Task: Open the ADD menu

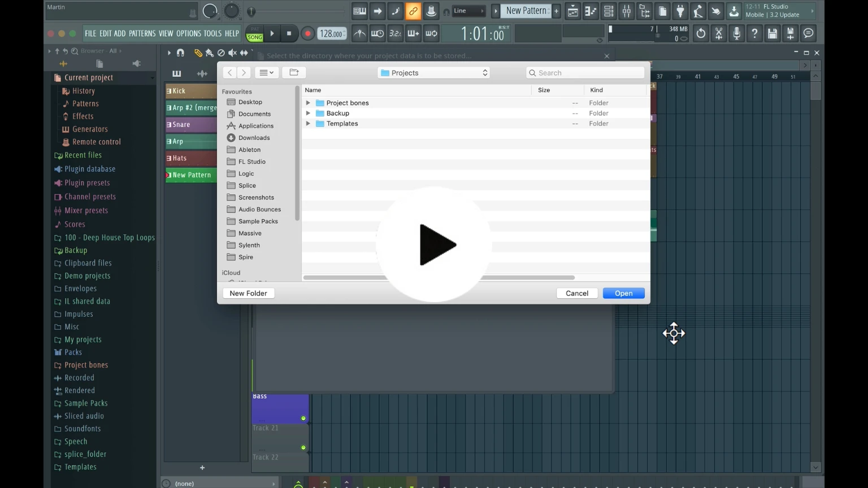Action: [x=120, y=33]
